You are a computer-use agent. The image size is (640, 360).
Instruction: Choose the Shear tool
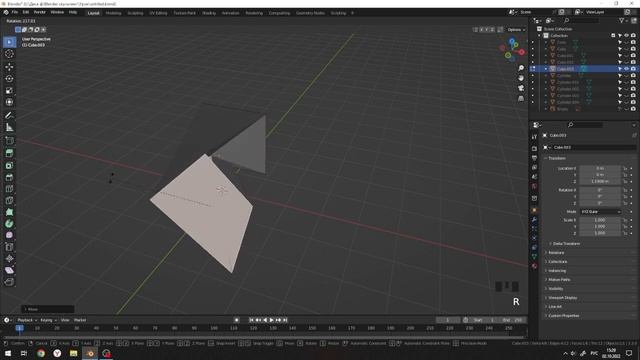pyautogui.click(x=9, y=270)
